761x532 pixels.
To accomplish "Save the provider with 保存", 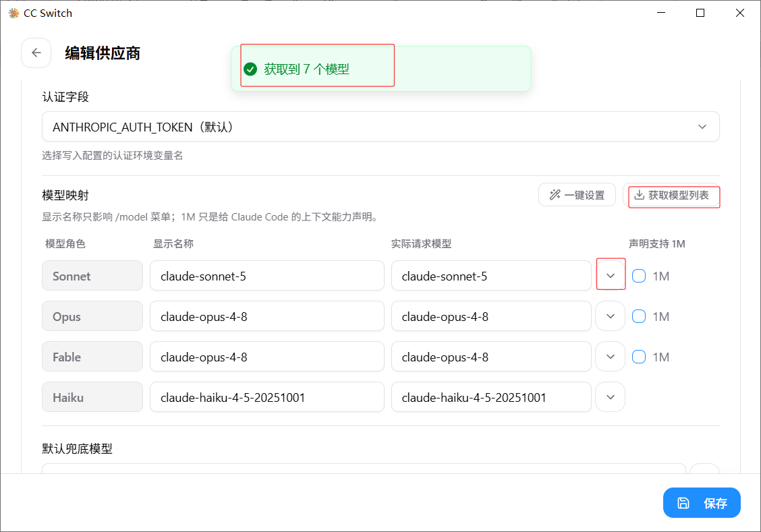I will 702,503.
